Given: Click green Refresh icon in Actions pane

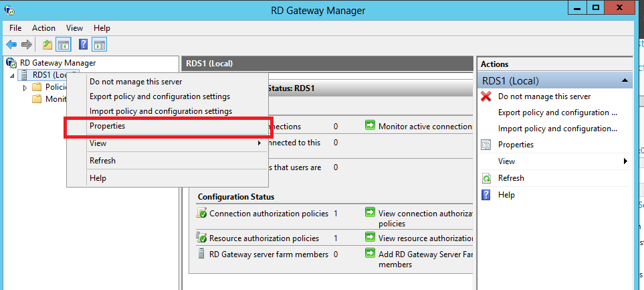Looking at the screenshot, I should point(486,178).
